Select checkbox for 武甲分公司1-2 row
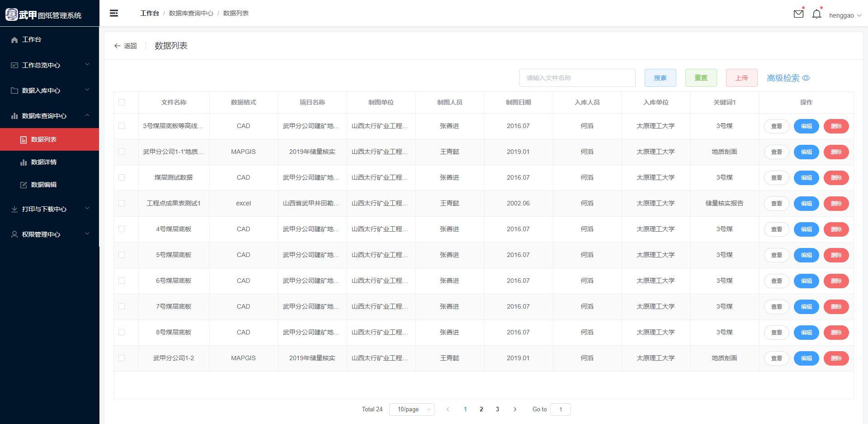 tap(122, 358)
